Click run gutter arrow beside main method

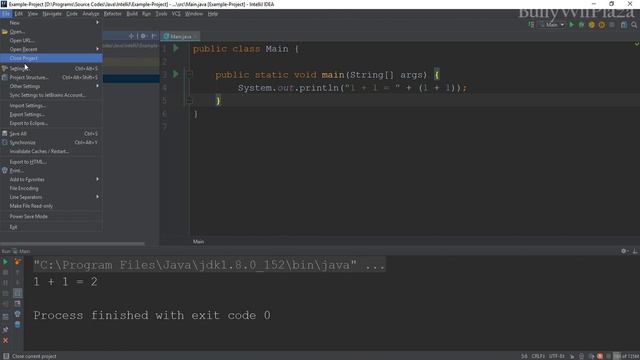coord(176,74)
